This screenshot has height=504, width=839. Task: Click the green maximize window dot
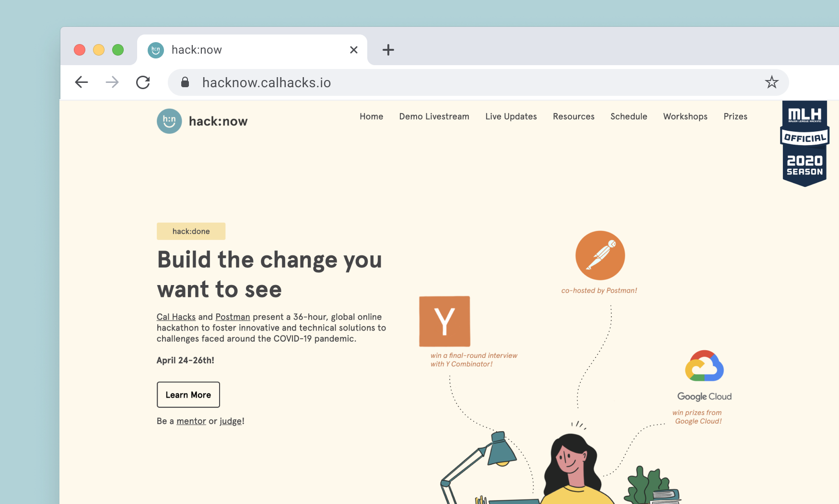pyautogui.click(x=118, y=50)
